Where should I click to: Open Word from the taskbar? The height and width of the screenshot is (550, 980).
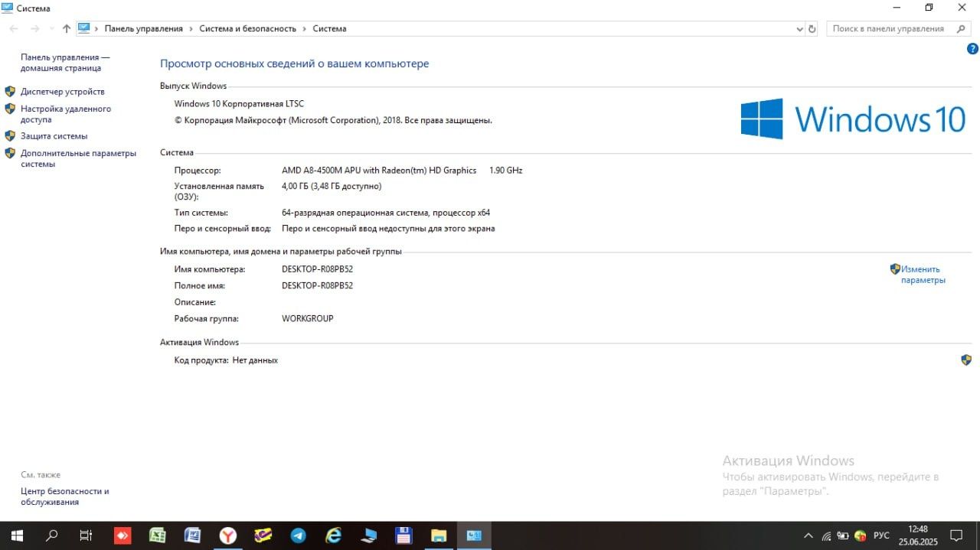click(193, 535)
